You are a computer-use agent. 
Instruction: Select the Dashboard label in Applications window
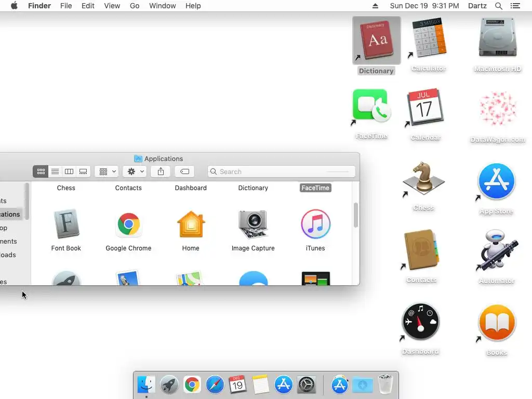pyautogui.click(x=191, y=188)
